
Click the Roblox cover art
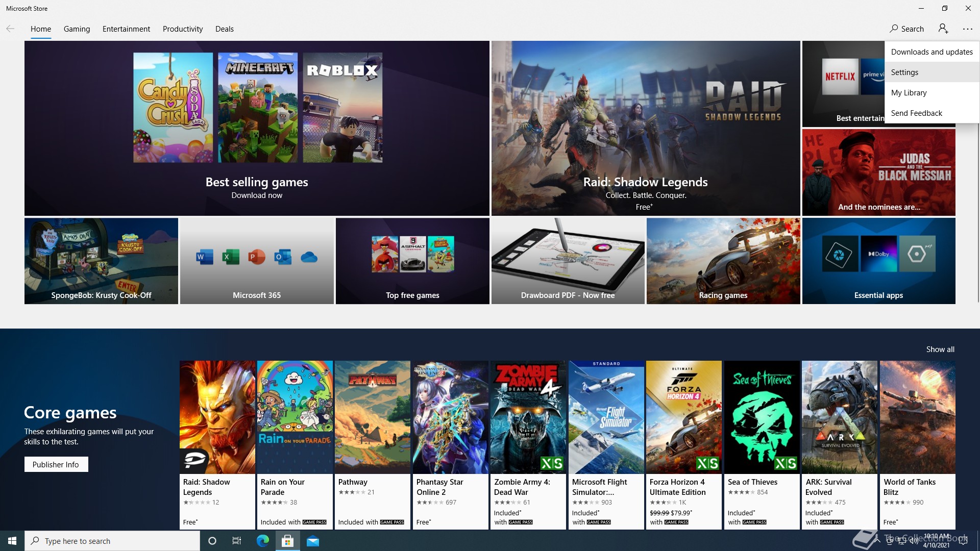click(342, 108)
